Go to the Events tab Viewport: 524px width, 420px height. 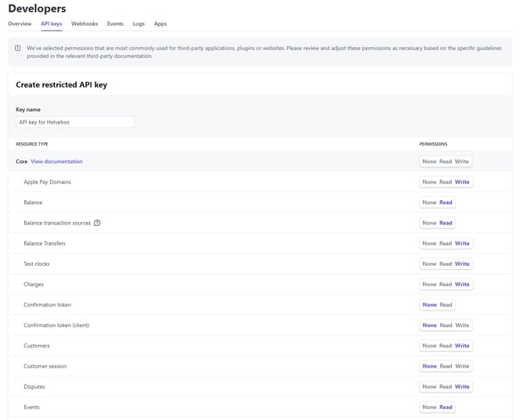coord(115,24)
